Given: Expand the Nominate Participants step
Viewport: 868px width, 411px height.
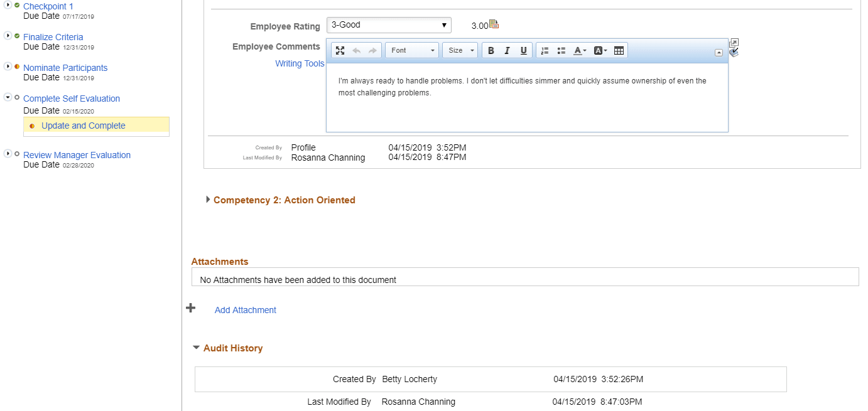Looking at the screenshot, I should click(x=8, y=67).
